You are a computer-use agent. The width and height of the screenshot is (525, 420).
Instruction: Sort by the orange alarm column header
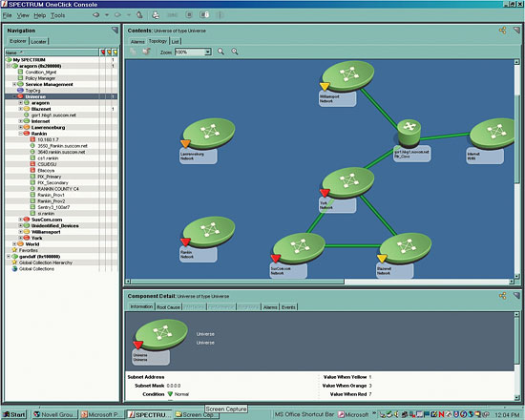(109, 52)
